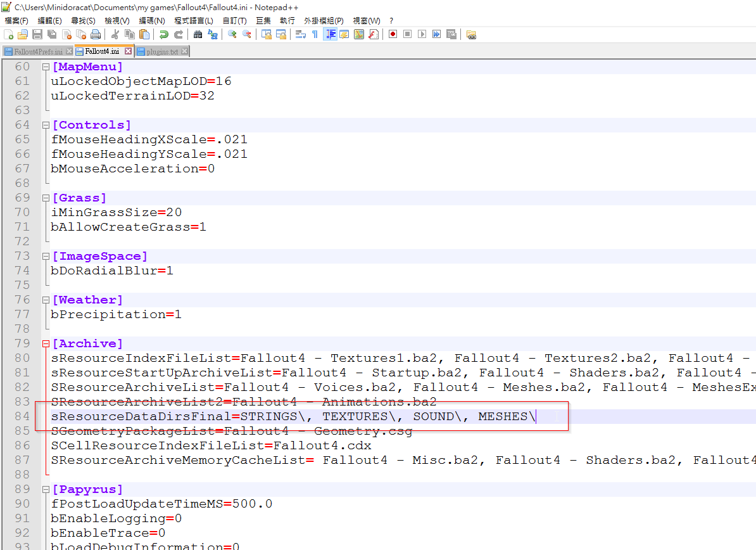Image resolution: width=756 pixels, height=550 pixels.
Task: Click the Zoom In magnifier icon
Action: pyautogui.click(x=232, y=34)
